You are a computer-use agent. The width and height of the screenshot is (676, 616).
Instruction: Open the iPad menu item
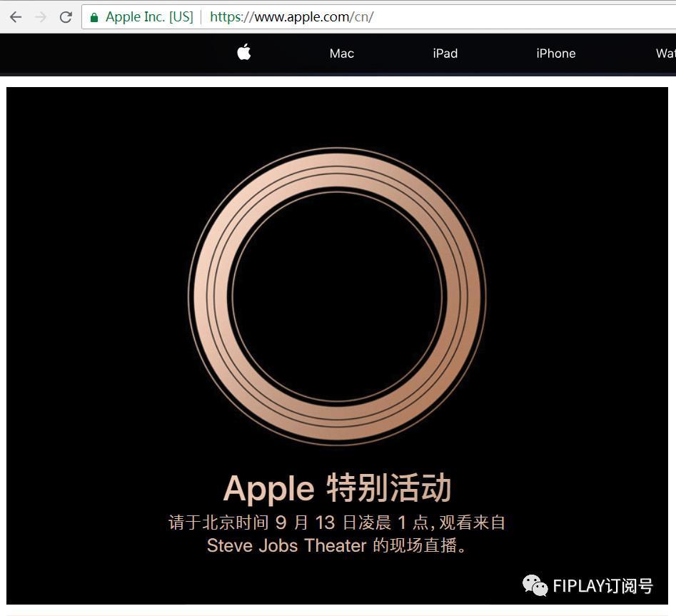coord(445,54)
